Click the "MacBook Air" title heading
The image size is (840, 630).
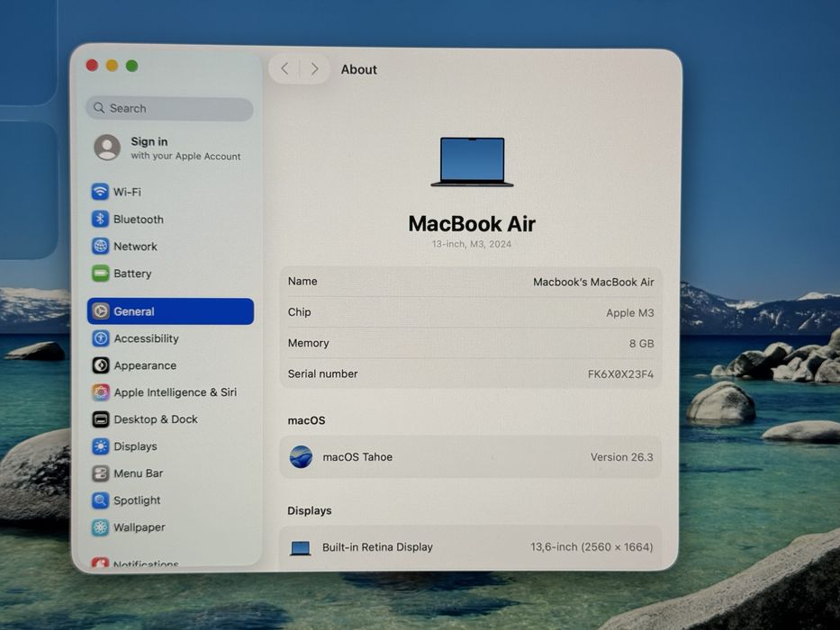click(x=472, y=224)
